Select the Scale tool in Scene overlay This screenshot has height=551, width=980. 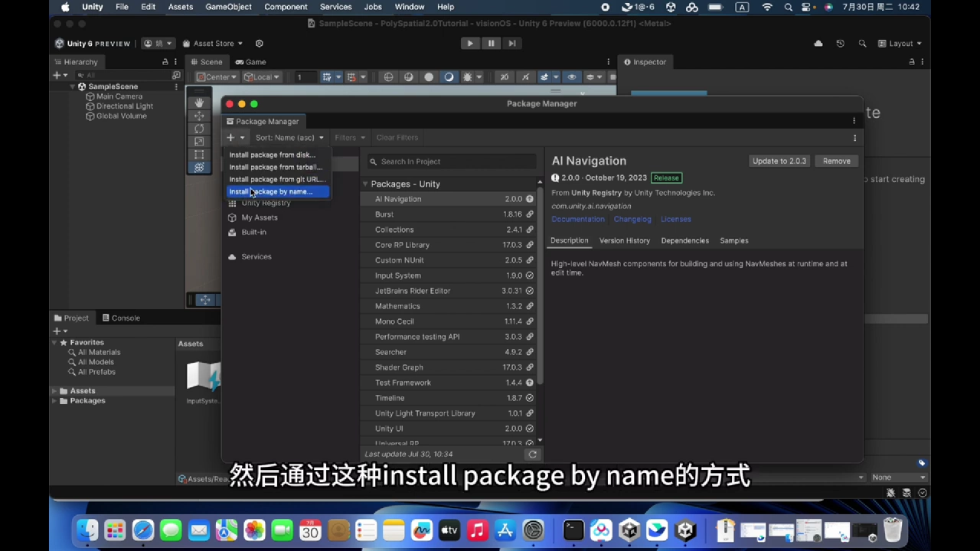pyautogui.click(x=199, y=142)
